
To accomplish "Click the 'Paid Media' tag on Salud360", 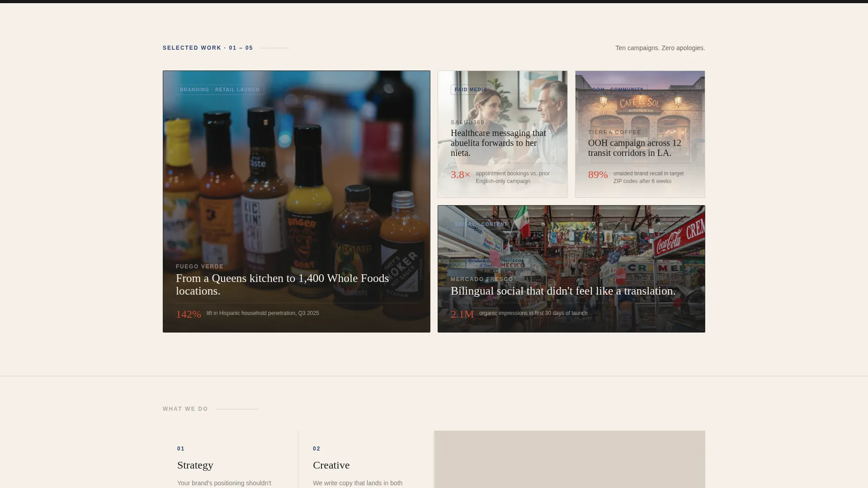I will [471, 90].
